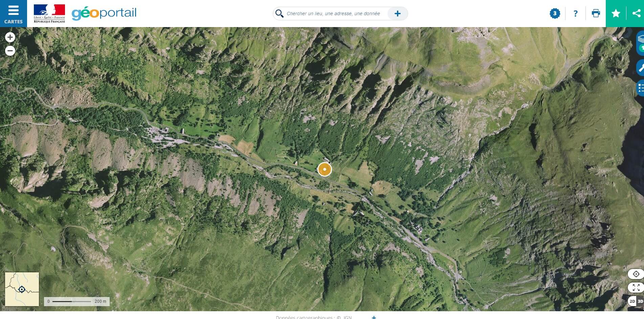
Task: Open help via the question mark icon
Action: [575, 14]
